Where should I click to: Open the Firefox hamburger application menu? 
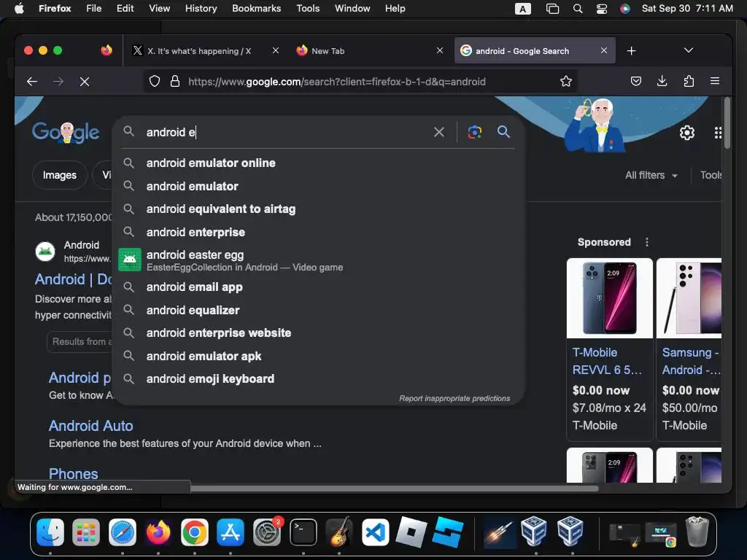click(x=715, y=82)
